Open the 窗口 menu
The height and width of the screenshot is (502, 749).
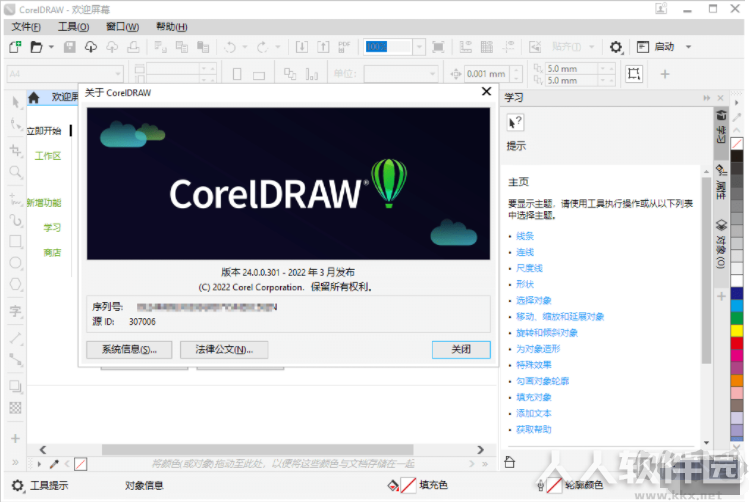click(122, 27)
